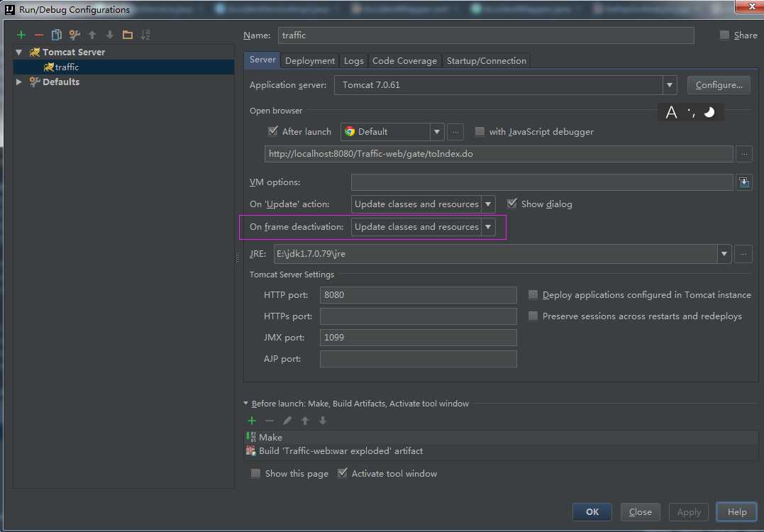The height and width of the screenshot is (532, 764).
Task: Click Close button at dialog bottom
Action: (641, 512)
